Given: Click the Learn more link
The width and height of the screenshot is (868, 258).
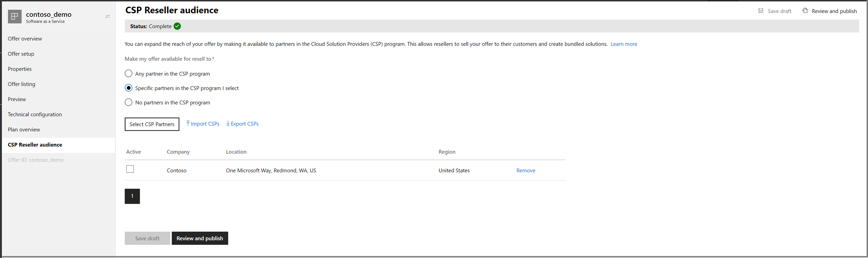Looking at the screenshot, I should coord(624,44).
